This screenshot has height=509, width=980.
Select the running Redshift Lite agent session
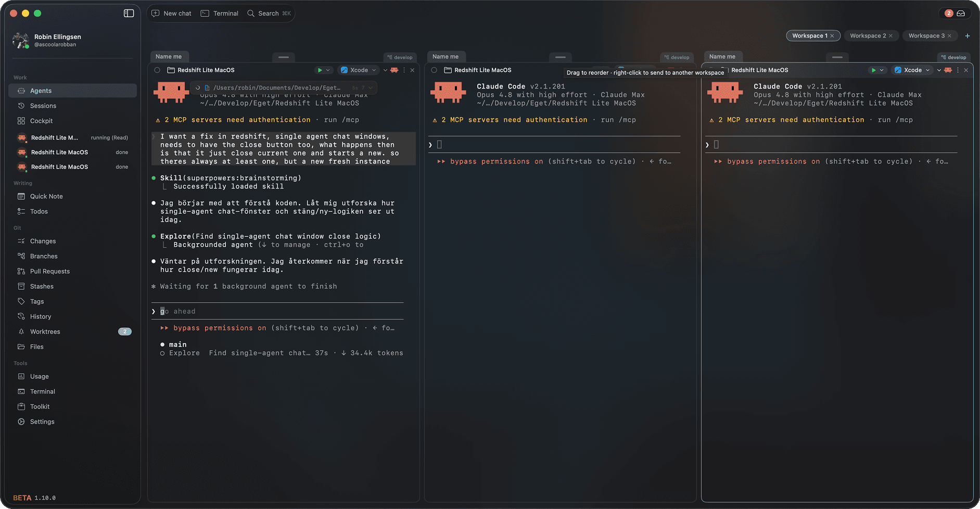[73, 138]
